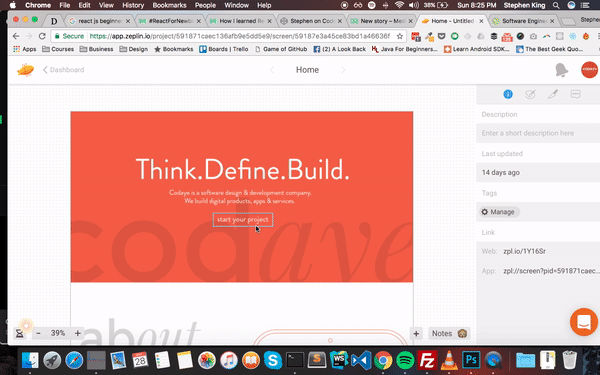Viewport: 600px width, 375px height.
Task: Select the Think.Define.Build. headline layer
Action: [x=242, y=169]
